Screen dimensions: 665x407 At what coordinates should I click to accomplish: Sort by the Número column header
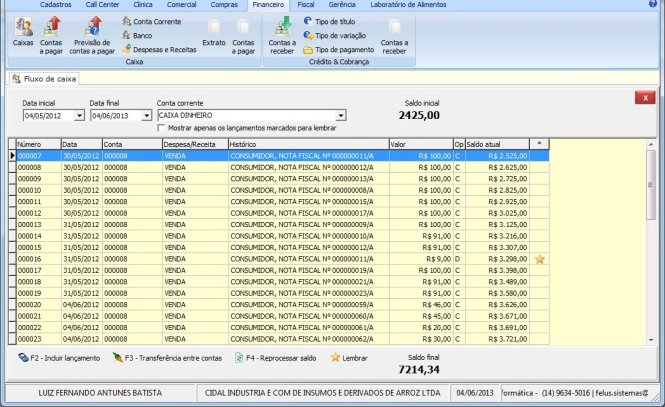tap(39, 144)
